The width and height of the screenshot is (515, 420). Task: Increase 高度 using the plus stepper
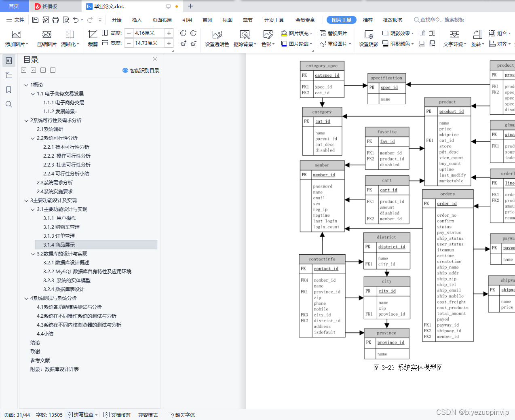coord(168,32)
